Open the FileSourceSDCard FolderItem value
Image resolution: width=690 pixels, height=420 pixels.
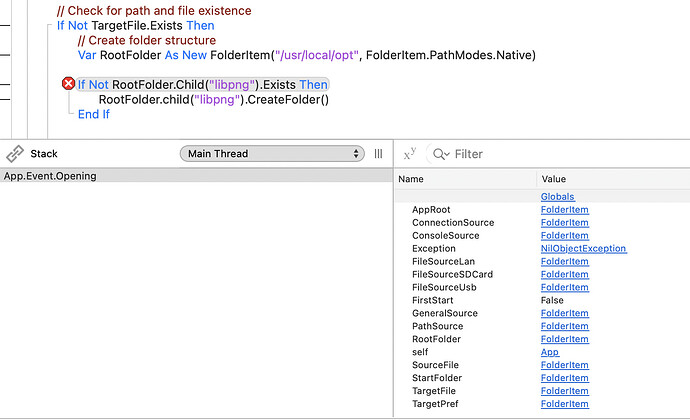coord(565,274)
